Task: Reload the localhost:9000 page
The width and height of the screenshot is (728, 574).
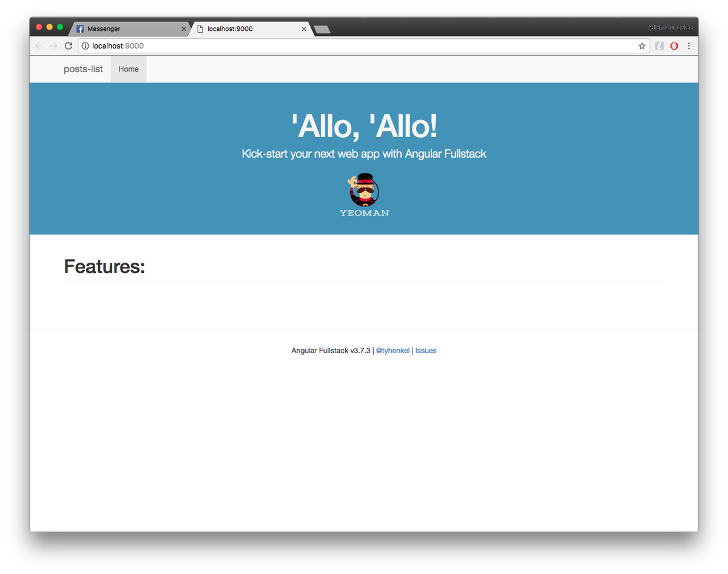Action: [x=69, y=46]
